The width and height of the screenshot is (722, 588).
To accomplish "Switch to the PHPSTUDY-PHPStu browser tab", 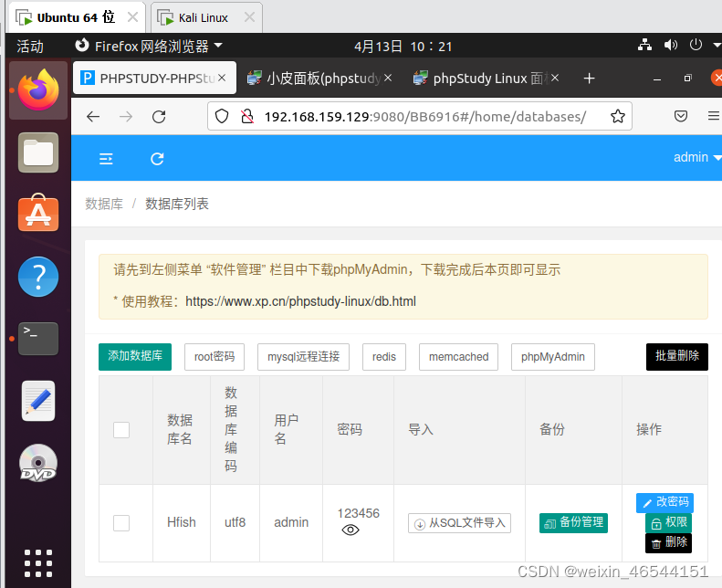I will 154,78.
